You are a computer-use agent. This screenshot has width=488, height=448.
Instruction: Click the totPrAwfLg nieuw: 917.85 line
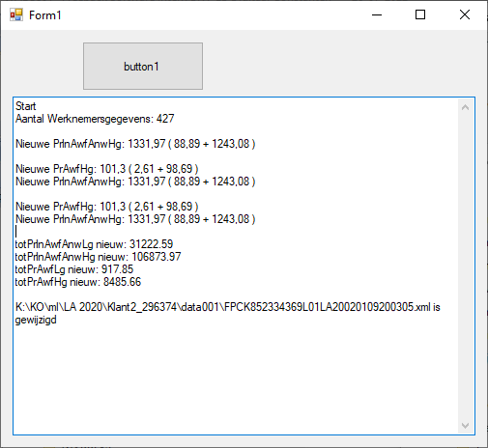(x=74, y=269)
